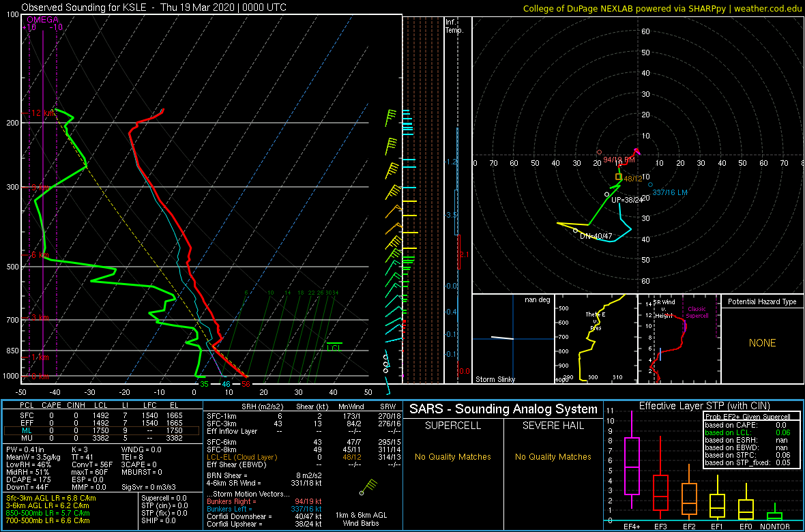Click No Quality Matches under SUPERCELL

coord(453,456)
